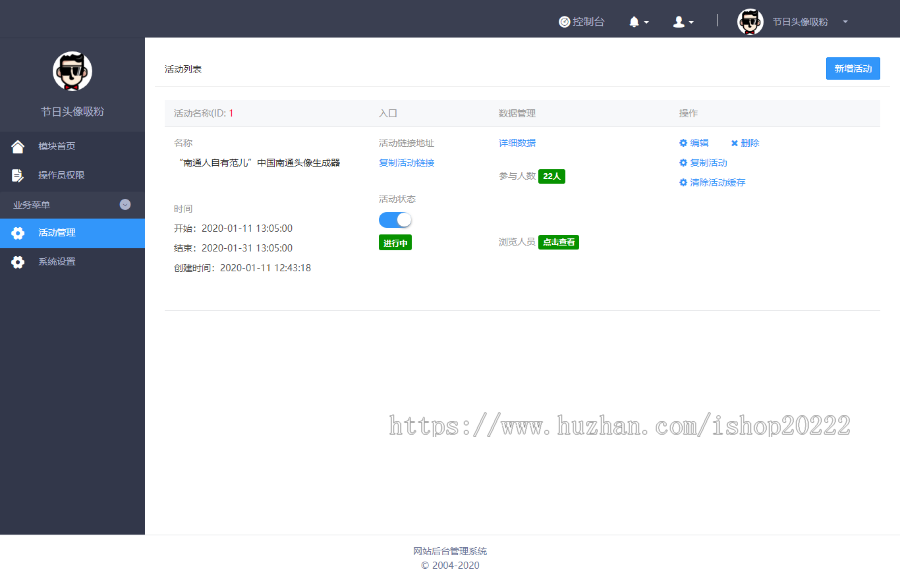The image size is (900, 582).
Task: Click the 数据管理 column header
Action: tap(517, 113)
